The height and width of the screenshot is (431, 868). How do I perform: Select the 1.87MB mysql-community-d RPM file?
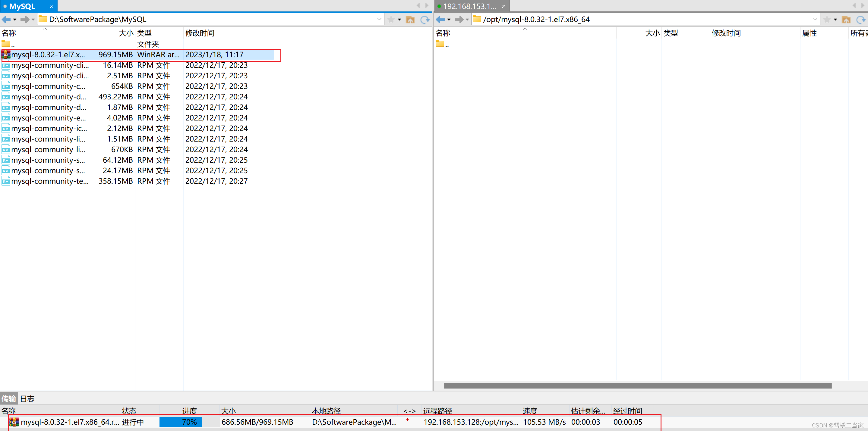click(137, 107)
